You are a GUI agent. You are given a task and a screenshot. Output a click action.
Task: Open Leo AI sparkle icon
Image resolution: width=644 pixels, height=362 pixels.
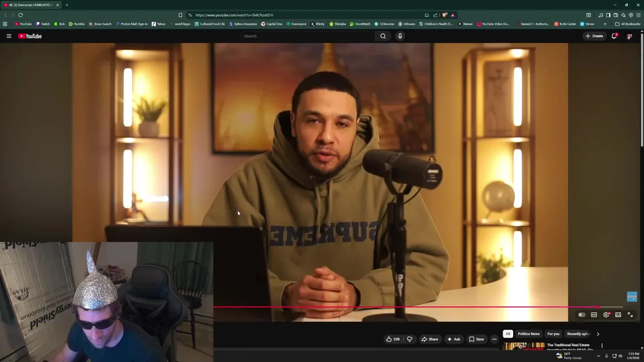coord(623,15)
